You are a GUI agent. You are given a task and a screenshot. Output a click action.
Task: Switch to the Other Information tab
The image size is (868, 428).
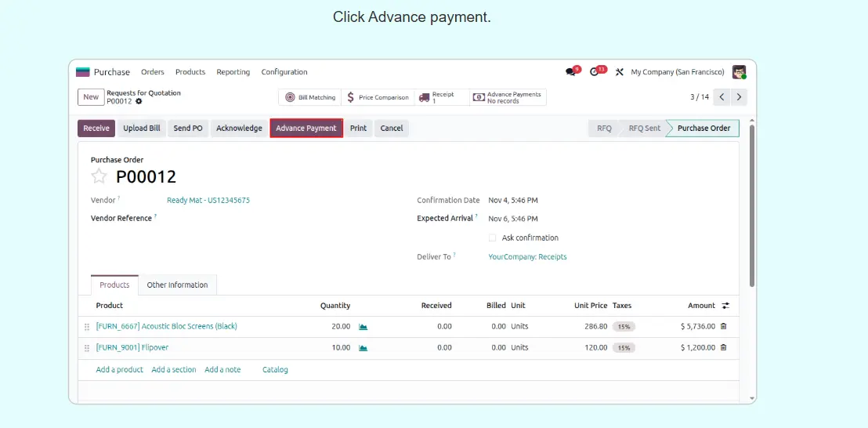pos(177,285)
